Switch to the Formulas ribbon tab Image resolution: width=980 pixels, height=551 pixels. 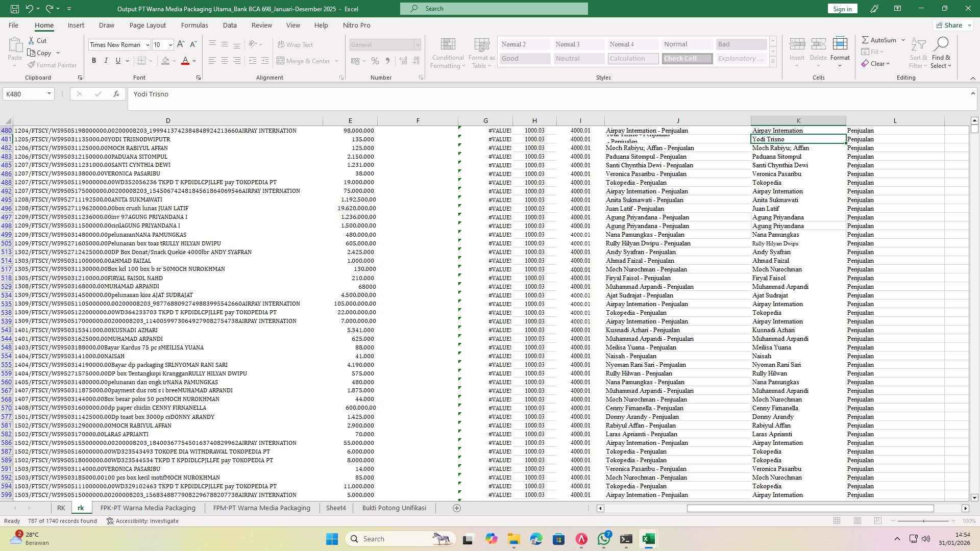click(x=194, y=25)
